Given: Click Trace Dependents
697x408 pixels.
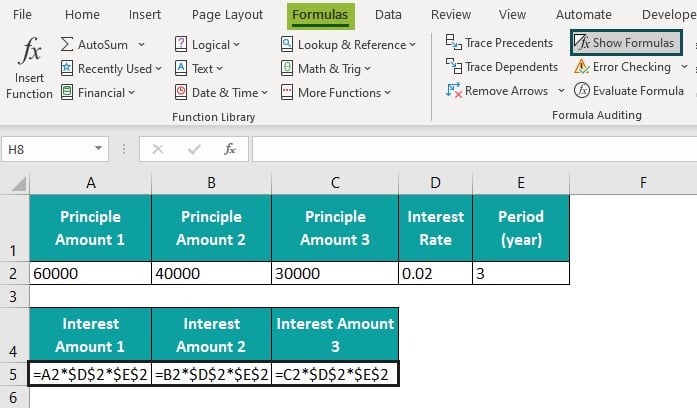Looking at the screenshot, I should 502,67.
